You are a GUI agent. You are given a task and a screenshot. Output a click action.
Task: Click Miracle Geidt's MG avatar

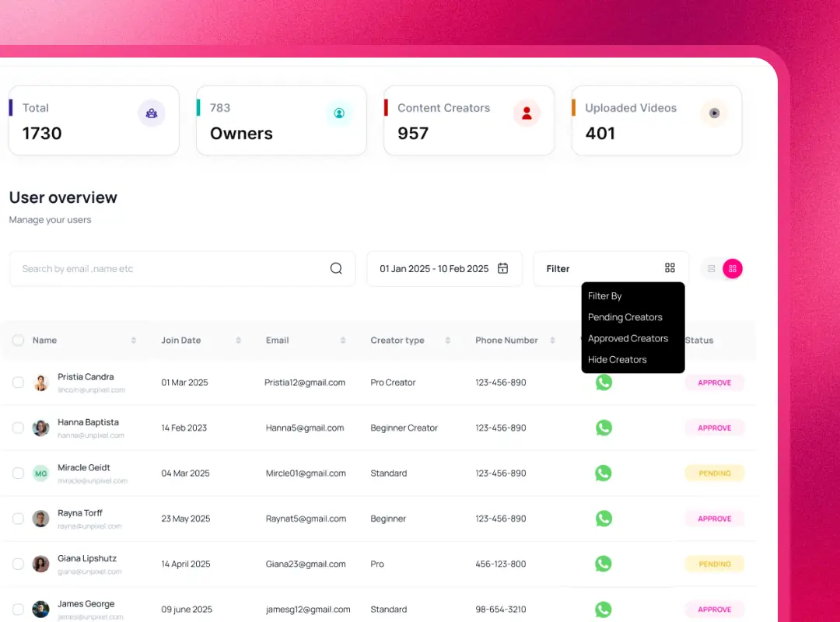click(x=40, y=473)
